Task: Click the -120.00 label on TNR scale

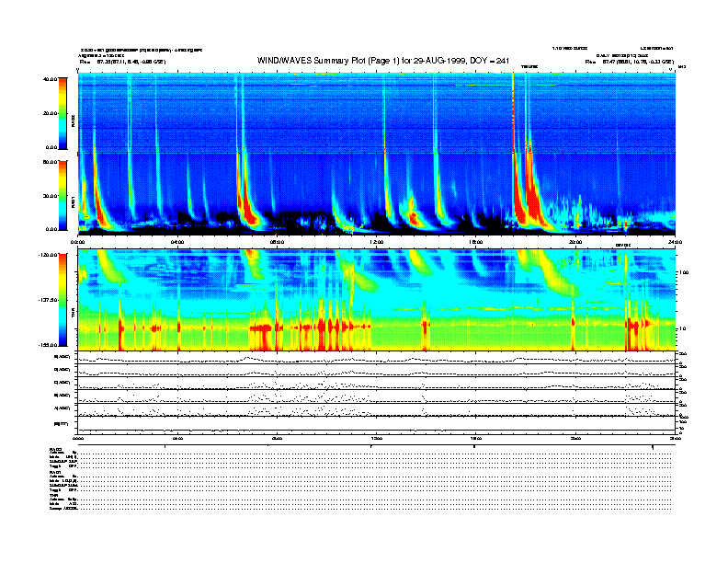Action: pyautogui.click(x=48, y=255)
